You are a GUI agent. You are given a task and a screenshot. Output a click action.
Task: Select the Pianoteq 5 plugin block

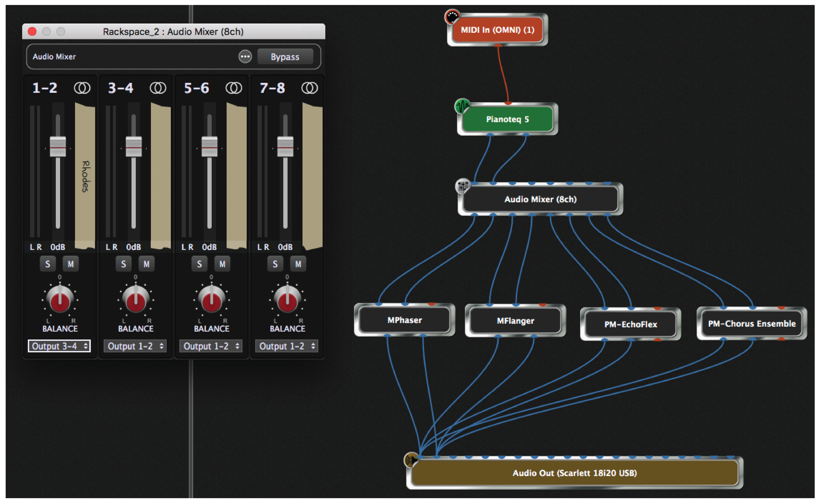(507, 119)
